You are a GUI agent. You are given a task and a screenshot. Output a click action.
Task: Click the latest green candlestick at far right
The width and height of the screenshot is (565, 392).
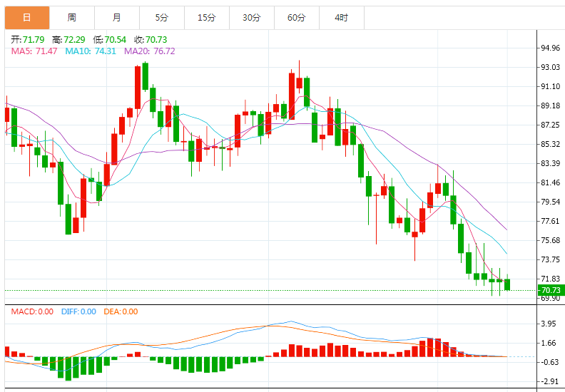(507, 284)
